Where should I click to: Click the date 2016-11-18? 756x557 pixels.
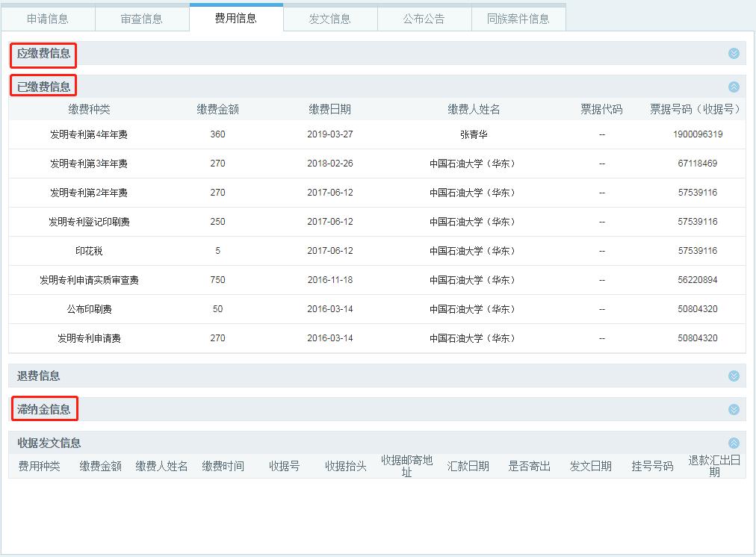point(330,280)
